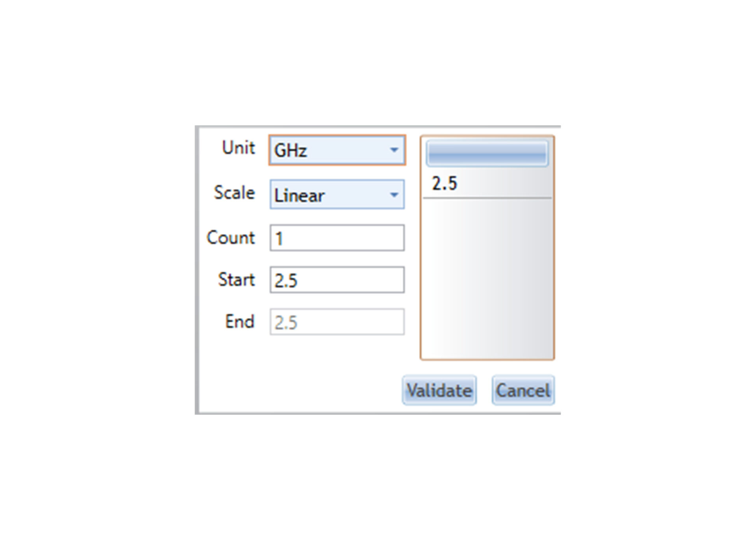Image resolution: width=756 pixels, height=540 pixels.
Task: Click the Linear text inside Scale selector
Action: [x=299, y=196]
